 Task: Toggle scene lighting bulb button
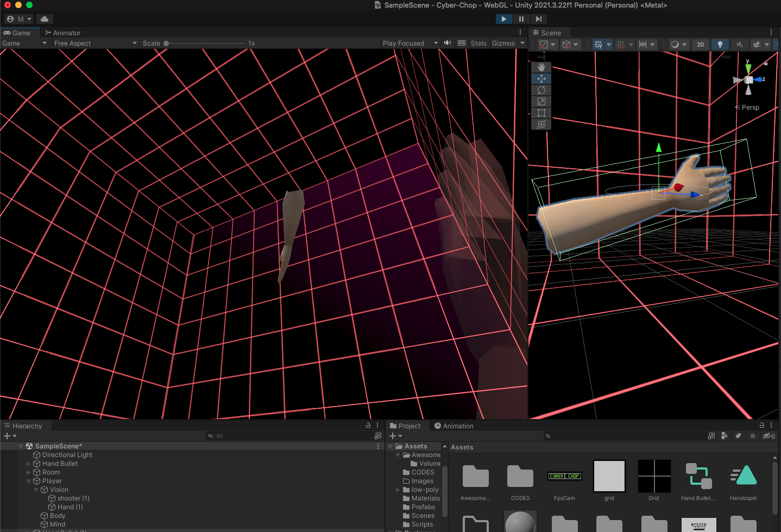[720, 45]
